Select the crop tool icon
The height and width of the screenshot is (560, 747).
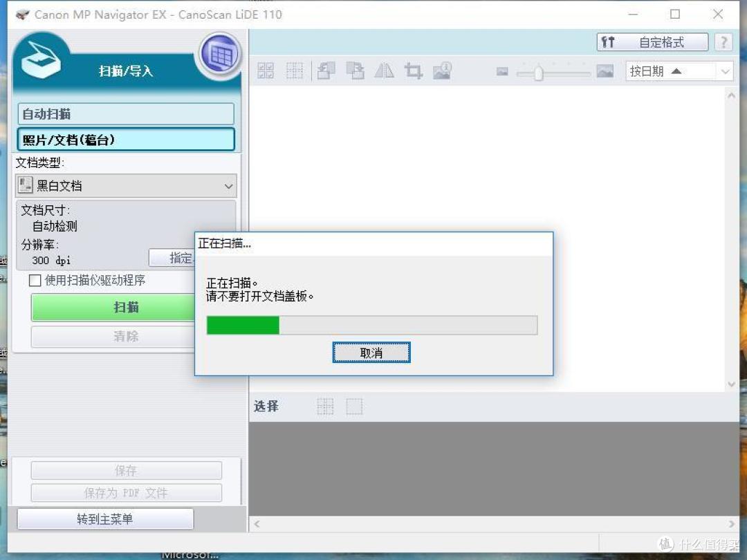coord(413,71)
